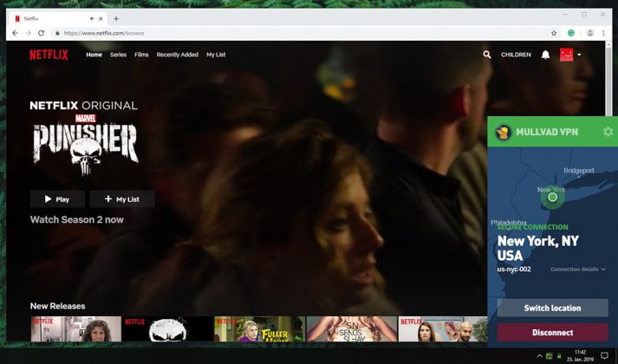618x364 pixels.
Task: Click the us-nyc-002 server name
Action: click(514, 269)
